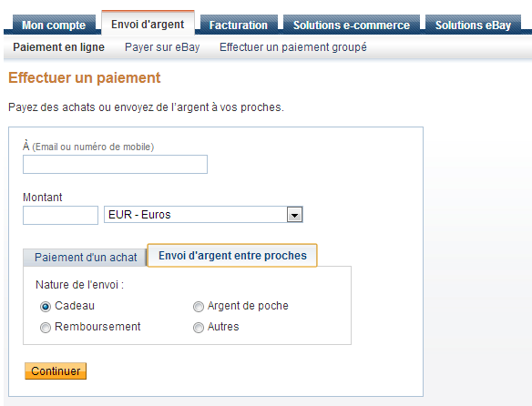Screen dimensions: 532x406
Task: Switch to Envoi d'argent tab
Action: (148, 24)
